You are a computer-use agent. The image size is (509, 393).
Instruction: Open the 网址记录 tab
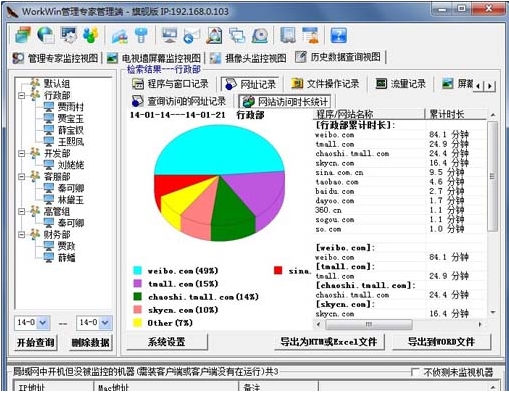pos(251,84)
